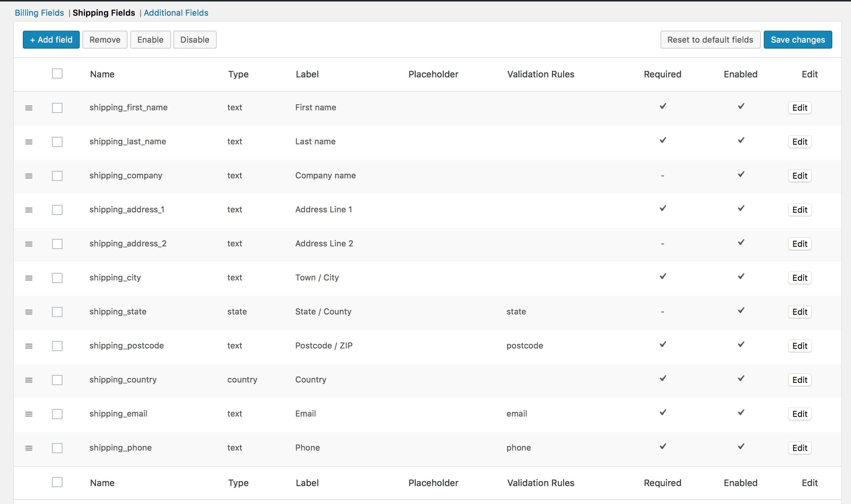Viewport: 851px width, 504px height.
Task: Click the enabled checkmark for shipping_state
Action: 741,310
